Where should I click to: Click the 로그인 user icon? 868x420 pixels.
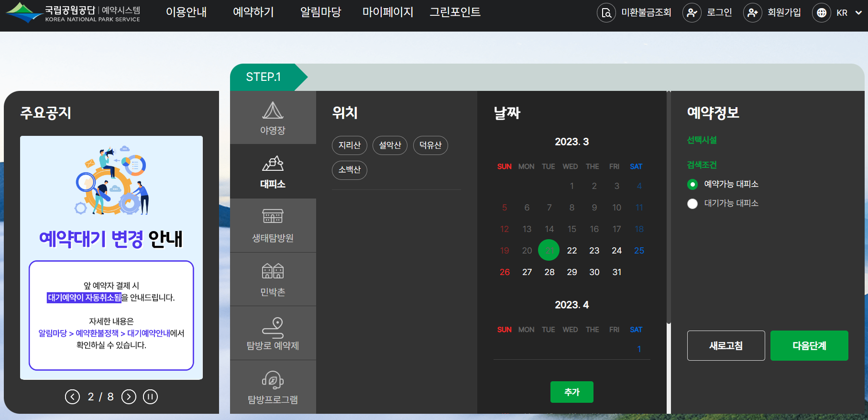pos(692,13)
